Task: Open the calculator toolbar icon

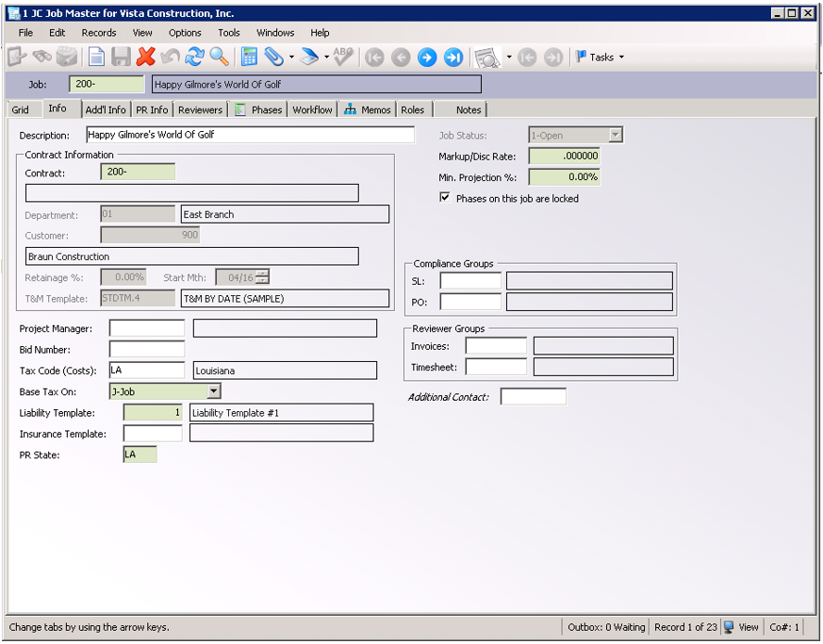Action: coord(250,58)
